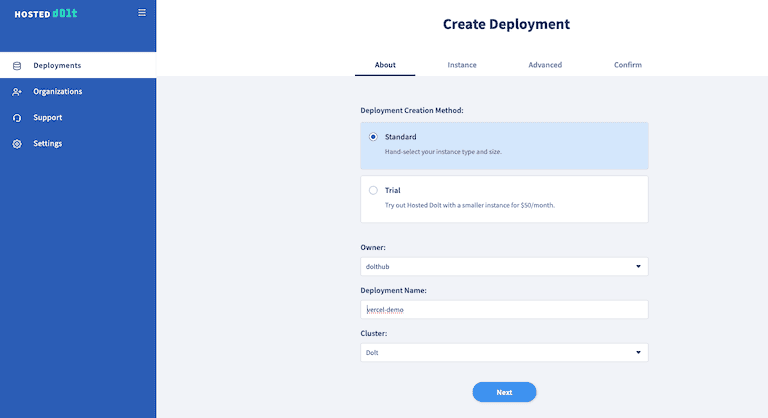The image size is (768, 418).
Task: Expand the Cluster dropdown
Action: point(504,353)
